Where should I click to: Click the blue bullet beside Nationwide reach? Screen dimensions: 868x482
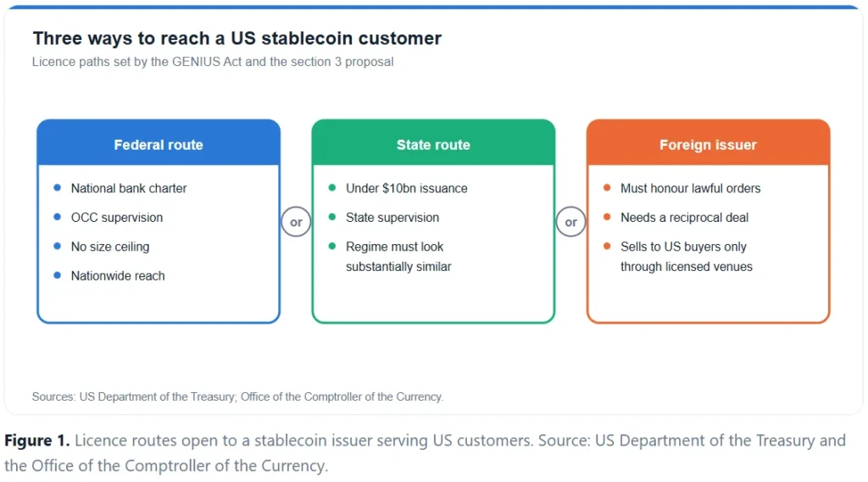click(x=57, y=275)
